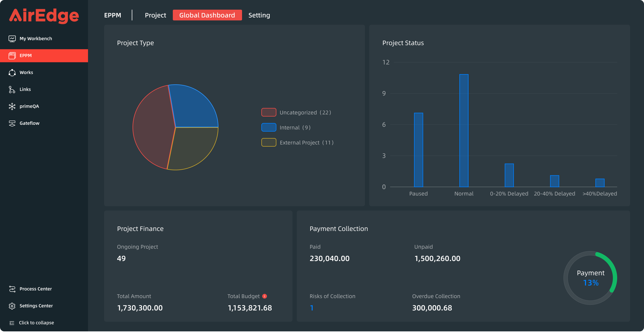Click the EPPM header title
This screenshot has height=333, width=644.
click(x=113, y=15)
